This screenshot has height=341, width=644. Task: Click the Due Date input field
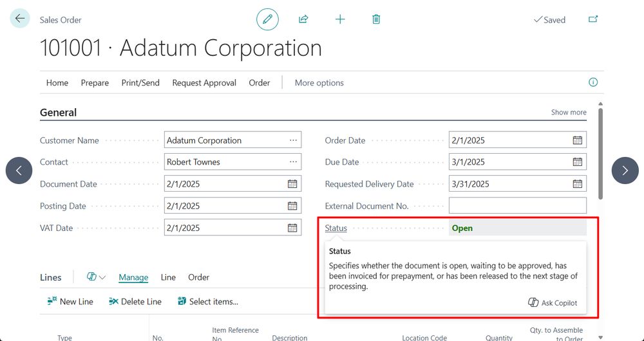tap(518, 162)
